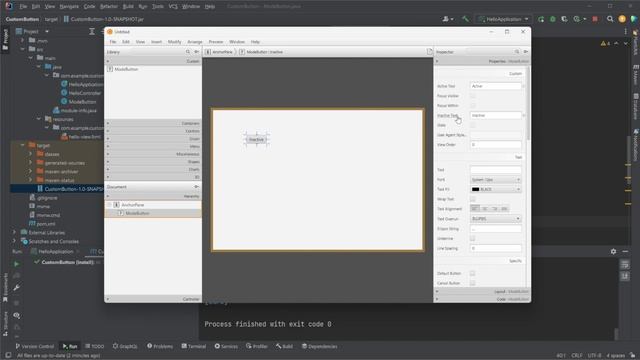Click the IntelliJ Search Everywhere magnifier

(x=610, y=19)
